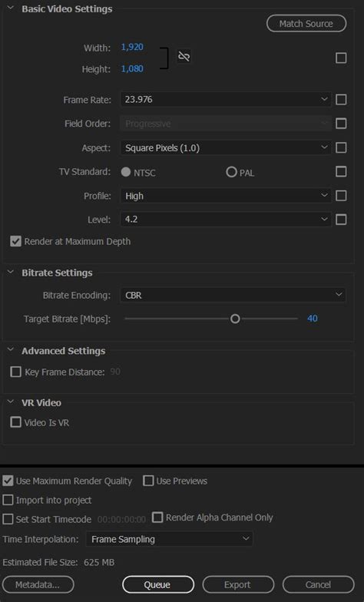The height and width of the screenshot is (602, 364).
Task: Click the Match Source button
Action: pos(306,23)
